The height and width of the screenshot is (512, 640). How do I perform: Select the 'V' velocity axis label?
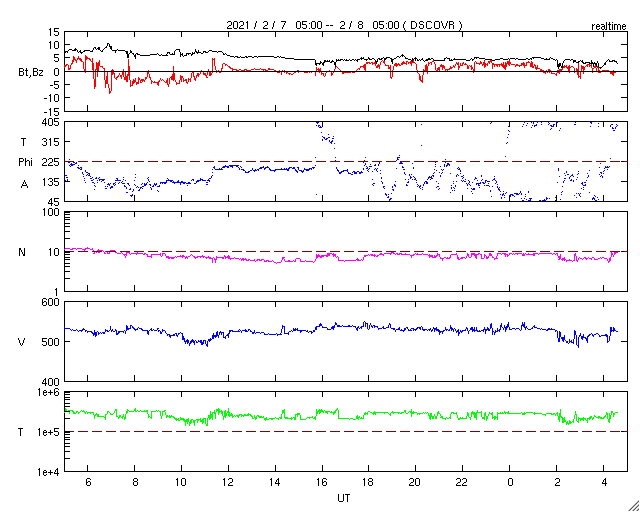point(22,342)
